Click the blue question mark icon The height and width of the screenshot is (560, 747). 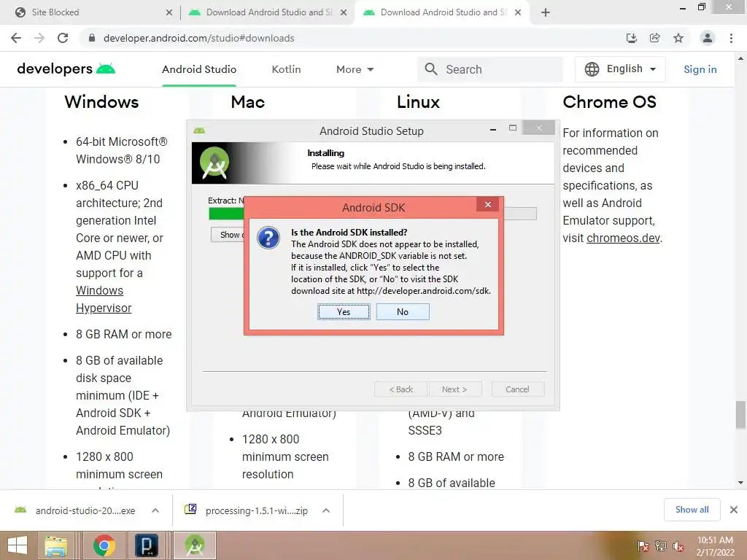[x=268, y=238]
